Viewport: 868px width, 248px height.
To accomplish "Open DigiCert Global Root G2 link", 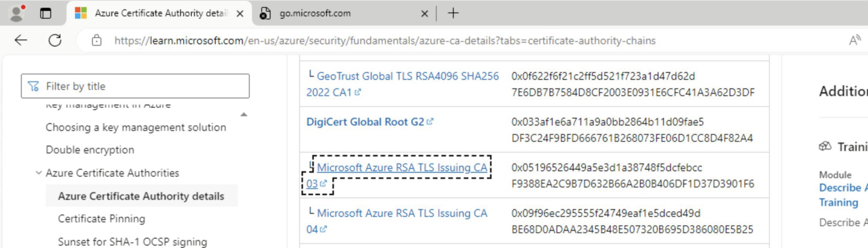I will [365, 122].
